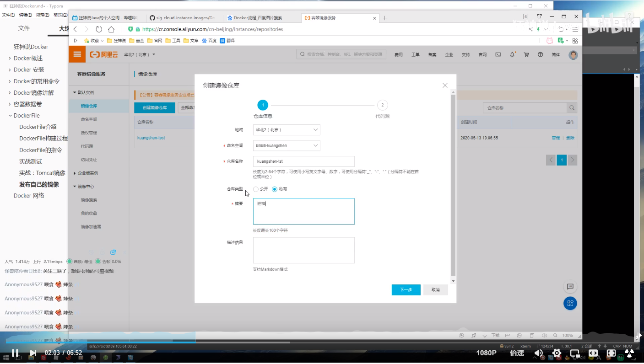Open the 翻译 bookmark
644x364 pixels.
[x=227, y=41]
